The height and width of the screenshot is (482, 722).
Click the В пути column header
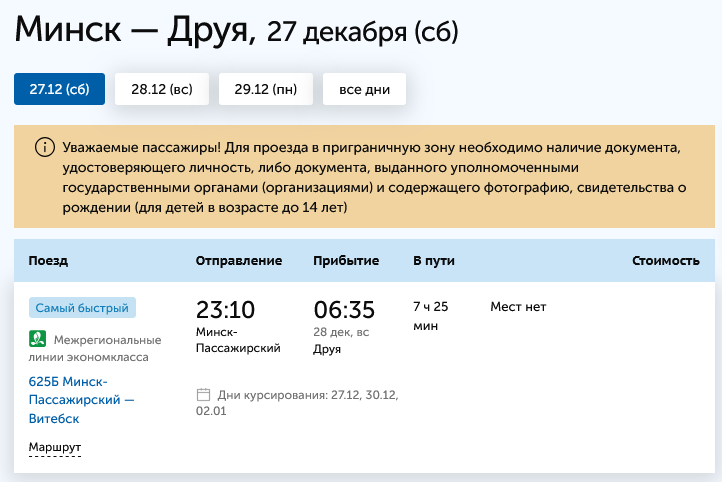pyautogui.click(x=434, y=261)
